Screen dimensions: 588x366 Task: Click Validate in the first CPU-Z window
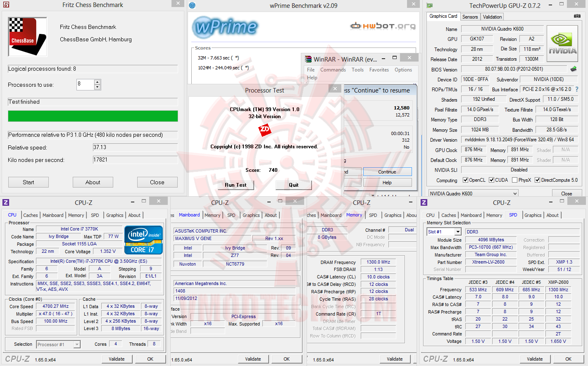117,359
